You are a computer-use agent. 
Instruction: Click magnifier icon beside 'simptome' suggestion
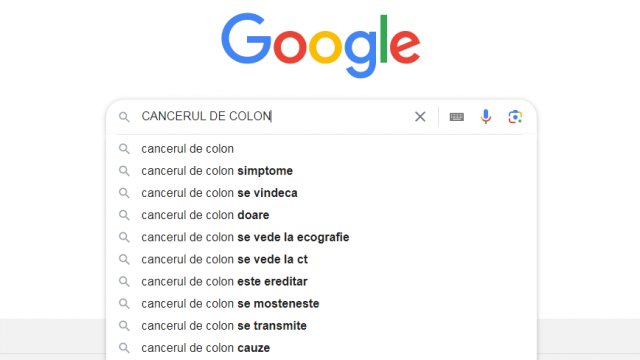tap(124, 171)
